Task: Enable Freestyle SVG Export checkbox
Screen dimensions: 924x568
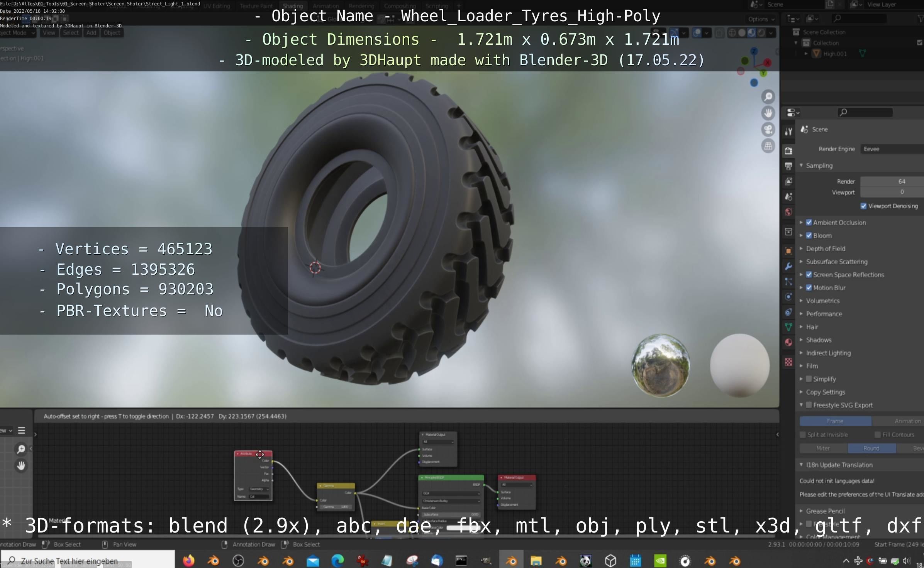Action: click(x=809, y=405)
